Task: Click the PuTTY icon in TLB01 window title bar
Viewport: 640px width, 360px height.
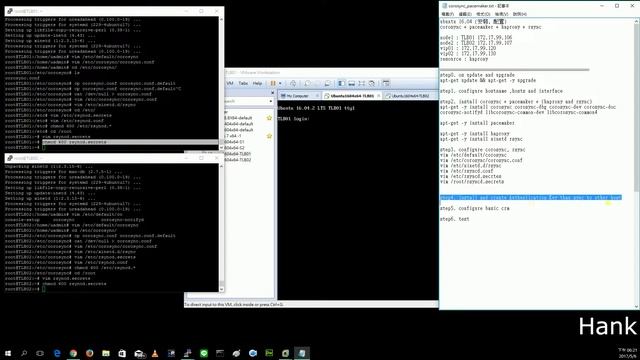Action: [x=10, y=11]
